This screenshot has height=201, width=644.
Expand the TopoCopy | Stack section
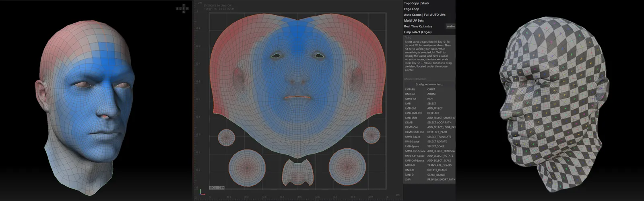point(417,3)
